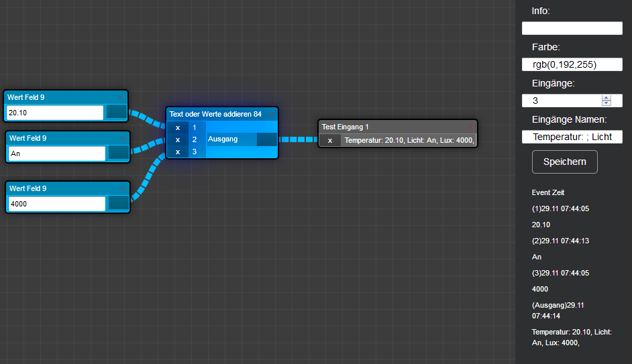Viewport: 632px width, 364px height.
Task: Click event value 20.10 in side panel
Action: click(x=541, y=225)
